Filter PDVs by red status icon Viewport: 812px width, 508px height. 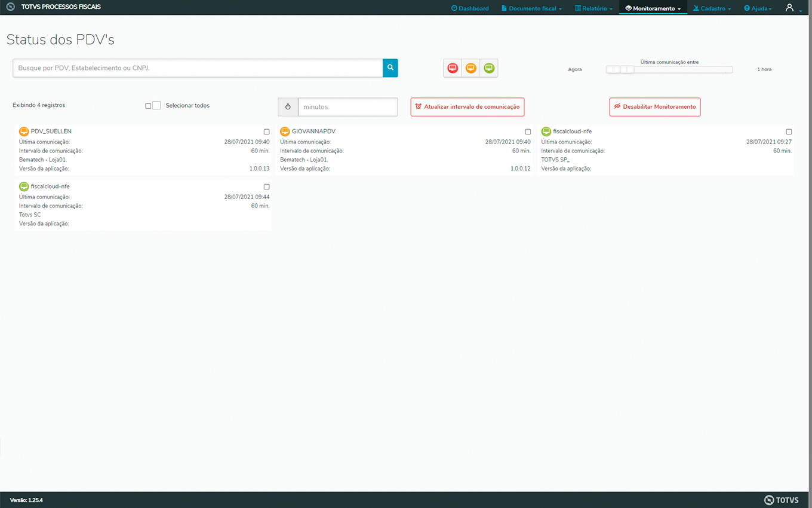(453, 68)
